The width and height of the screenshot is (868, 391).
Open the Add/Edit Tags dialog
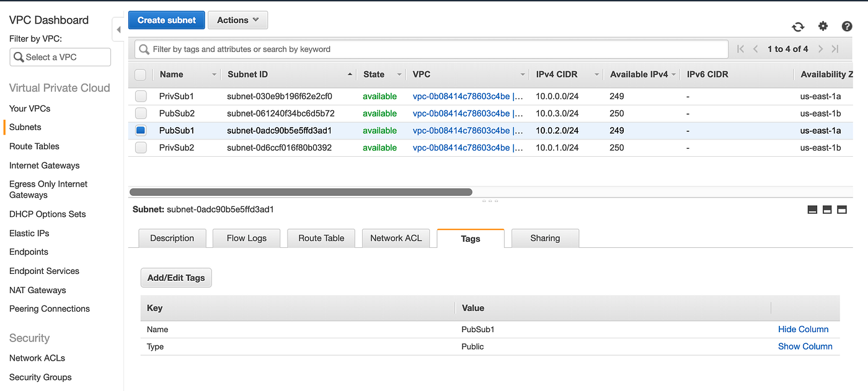[175, 278]
